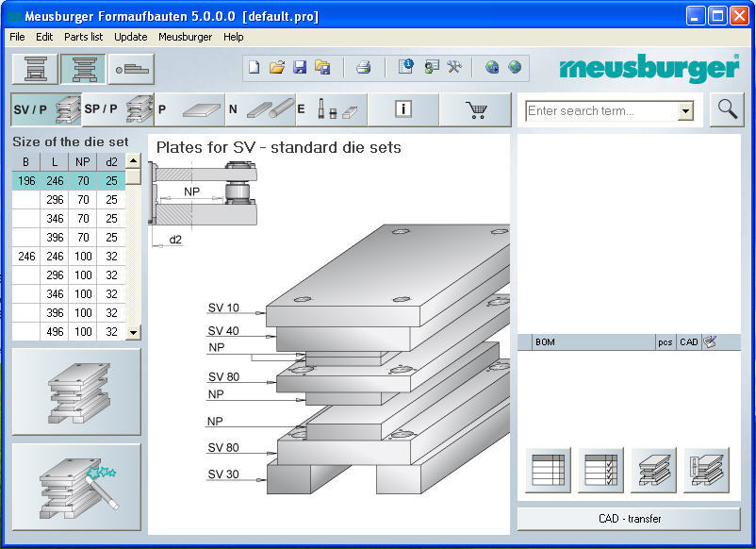
Task: Open the Help menu
Action: 234,37
